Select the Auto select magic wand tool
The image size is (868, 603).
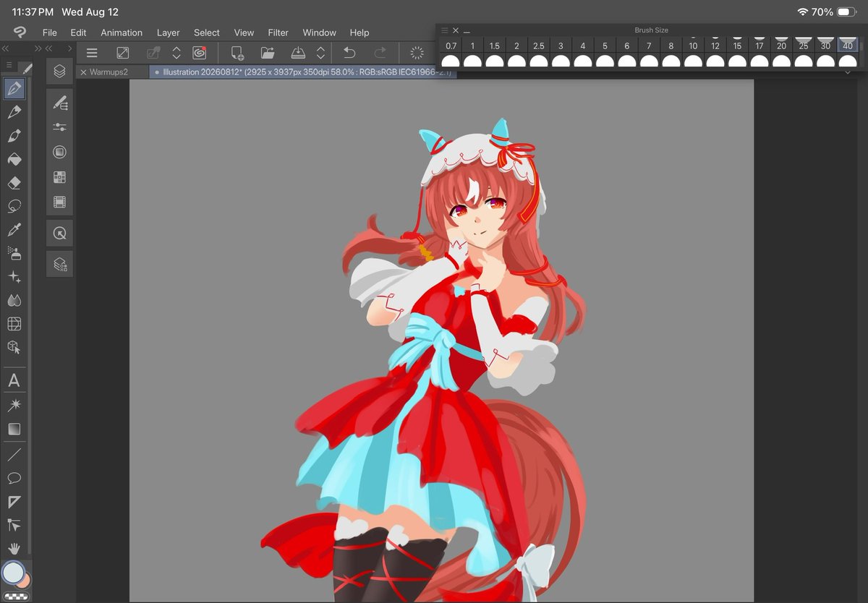(x=14, y=404)
